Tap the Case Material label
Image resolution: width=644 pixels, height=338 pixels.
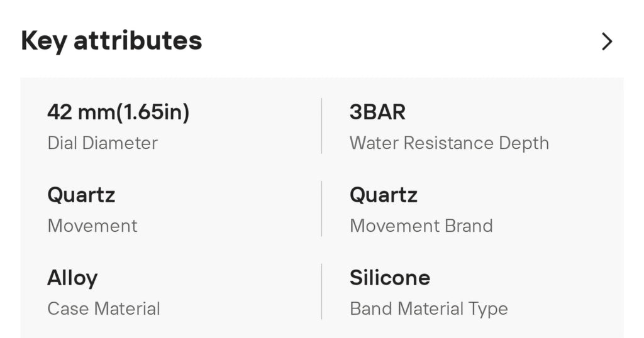click(x=104, y=309)
